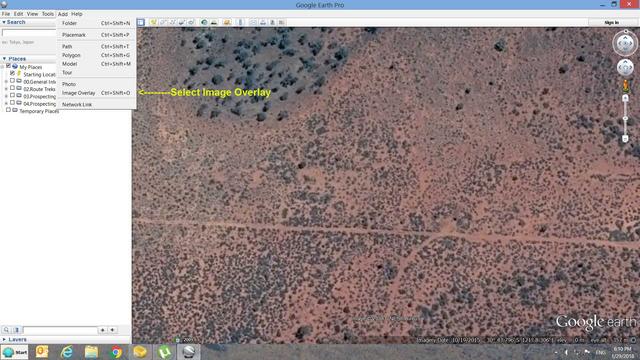The width and height of the screenshot is (640, 360).
Task: Click the Windows Start button
Action: (x=15, y=352)
